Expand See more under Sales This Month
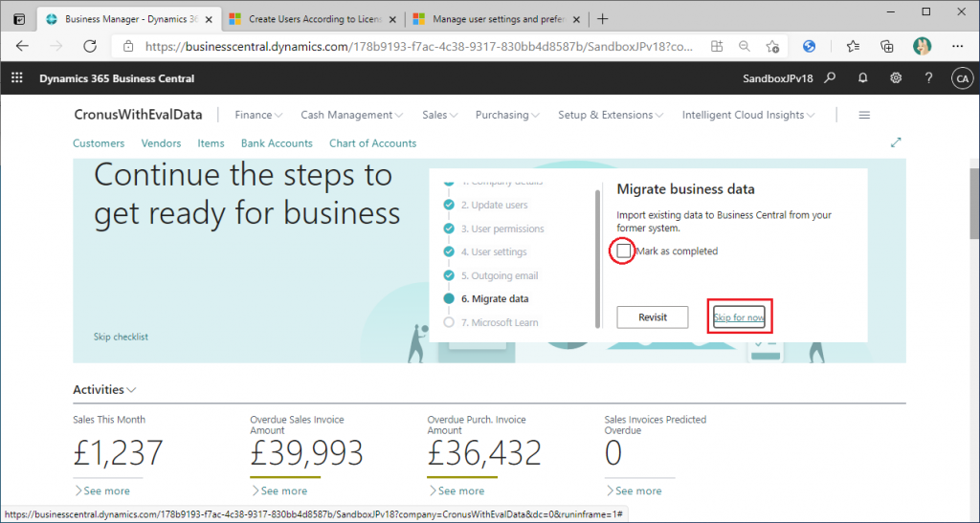Screen dimensions: 980x523 (x=101, y=491)
